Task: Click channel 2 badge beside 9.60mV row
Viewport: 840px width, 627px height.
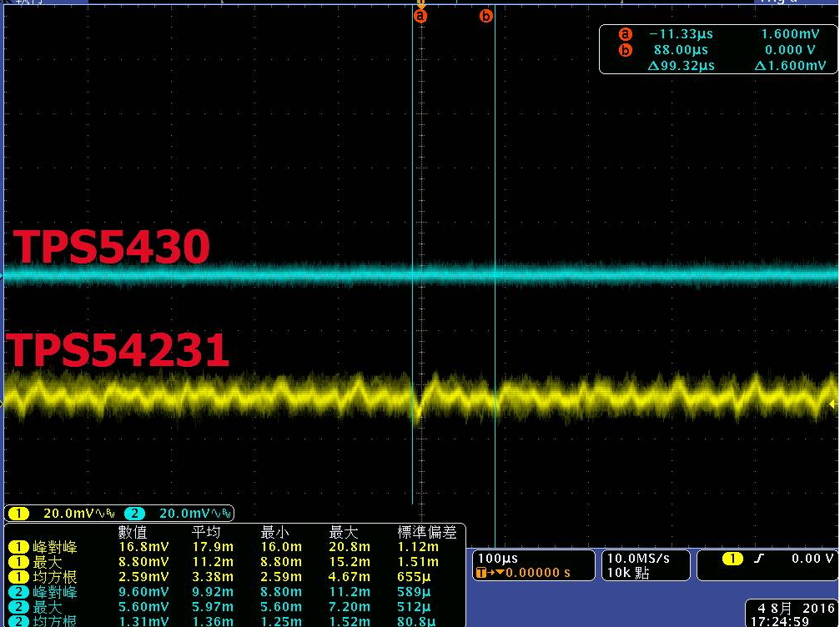Action: 18,592
